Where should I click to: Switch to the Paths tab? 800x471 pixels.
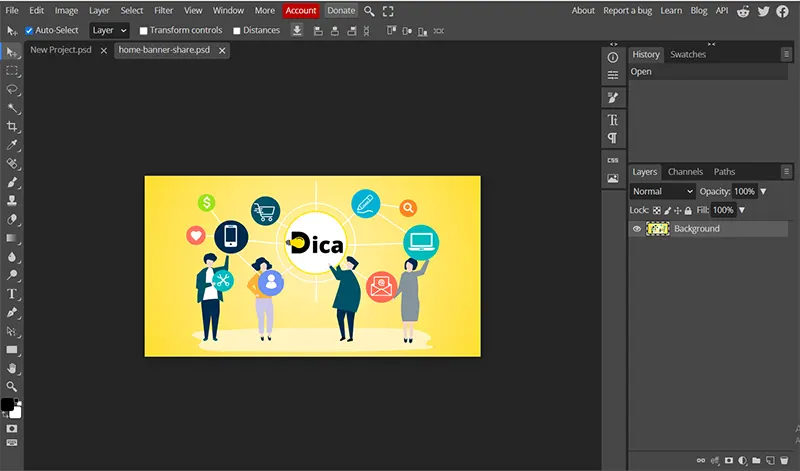click(x=724, y=172)
